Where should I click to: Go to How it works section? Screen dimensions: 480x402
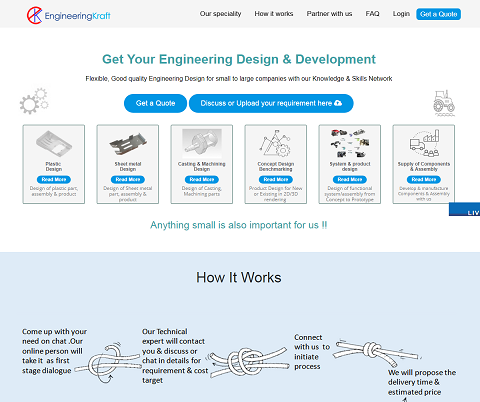(274, 14)
